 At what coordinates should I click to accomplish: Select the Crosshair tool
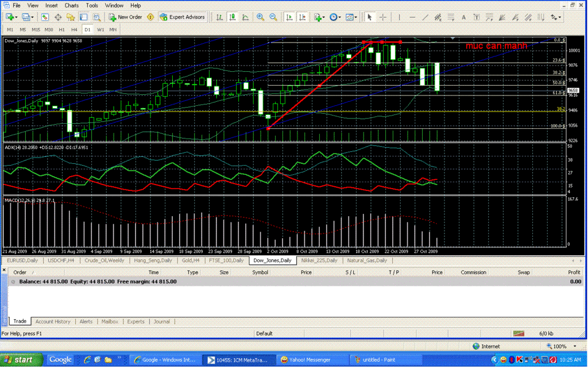383,17
